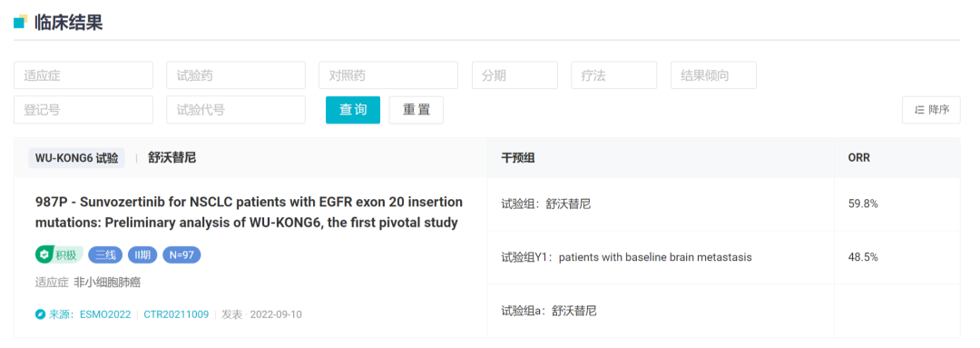Click the N=97 sample size tag

(181, 254)
